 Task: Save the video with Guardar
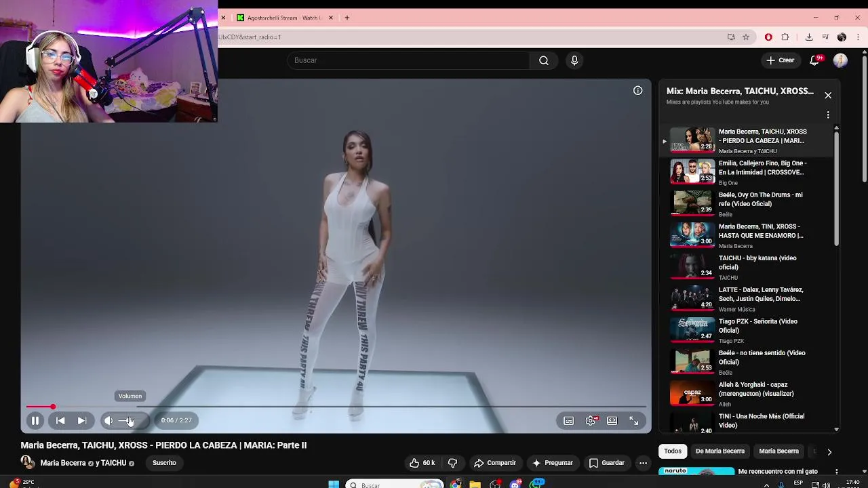pos(606,463)
